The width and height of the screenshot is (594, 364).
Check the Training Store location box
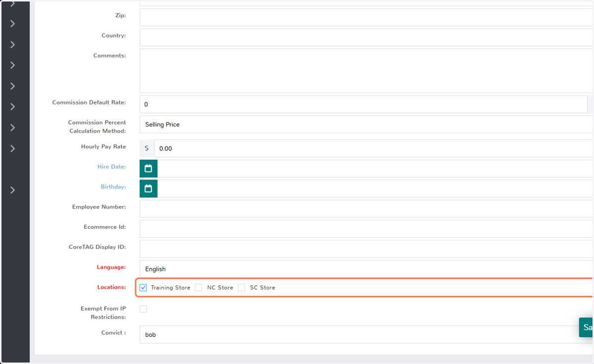(x=143, y=288)
